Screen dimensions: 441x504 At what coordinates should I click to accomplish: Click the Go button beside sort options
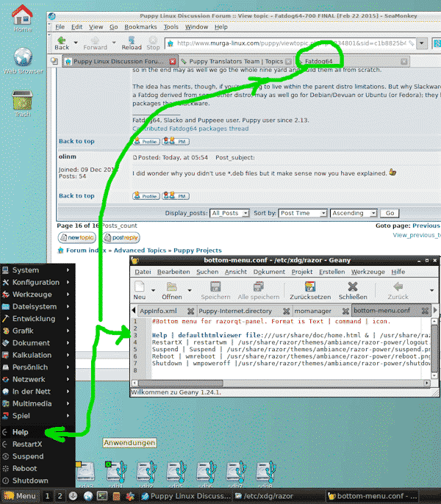[x=390, y=213]
